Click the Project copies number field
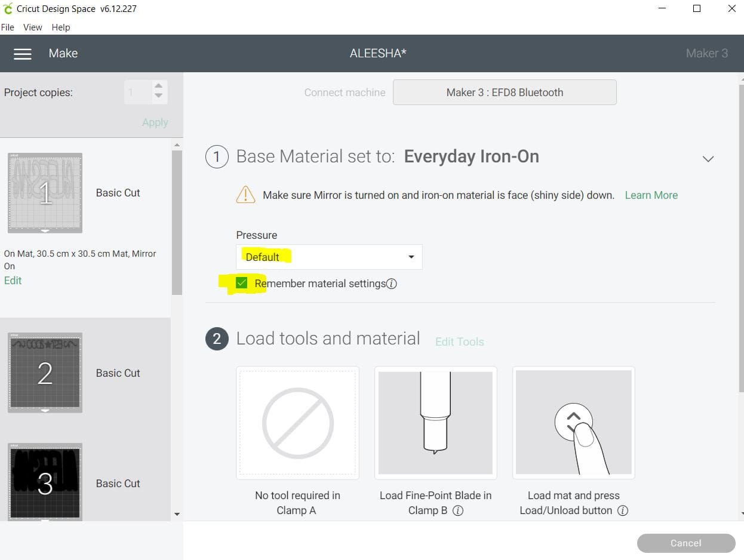The width and height of the screenshot is (744, 560). 139,93
